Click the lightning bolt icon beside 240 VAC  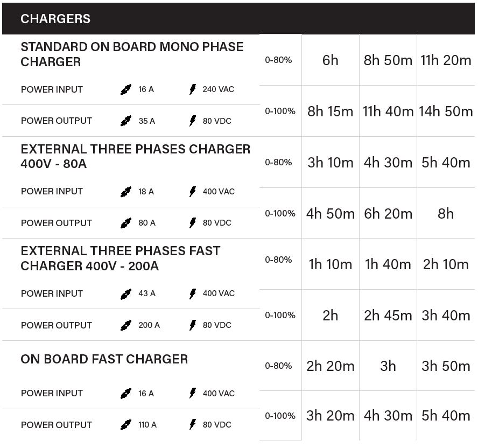[x=192, y=90]
